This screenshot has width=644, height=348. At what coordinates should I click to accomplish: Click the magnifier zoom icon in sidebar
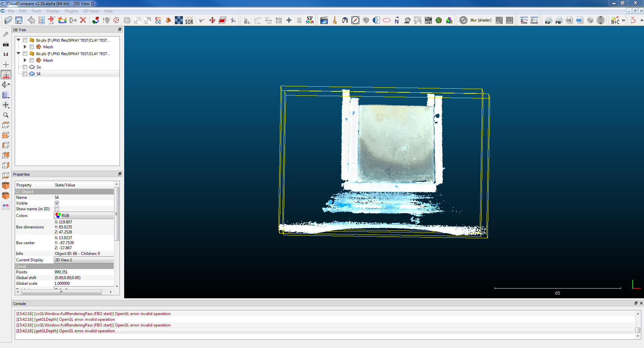pos(6,115)
